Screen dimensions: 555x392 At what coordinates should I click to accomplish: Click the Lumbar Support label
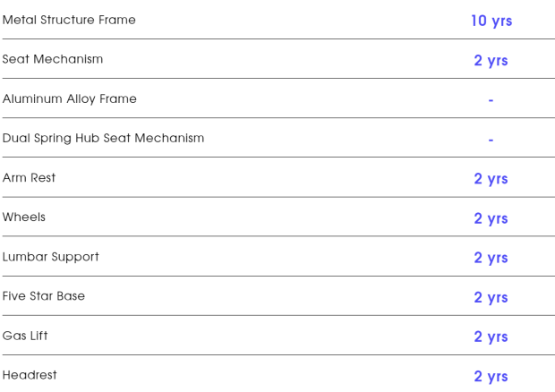click(x=51, y=257)
